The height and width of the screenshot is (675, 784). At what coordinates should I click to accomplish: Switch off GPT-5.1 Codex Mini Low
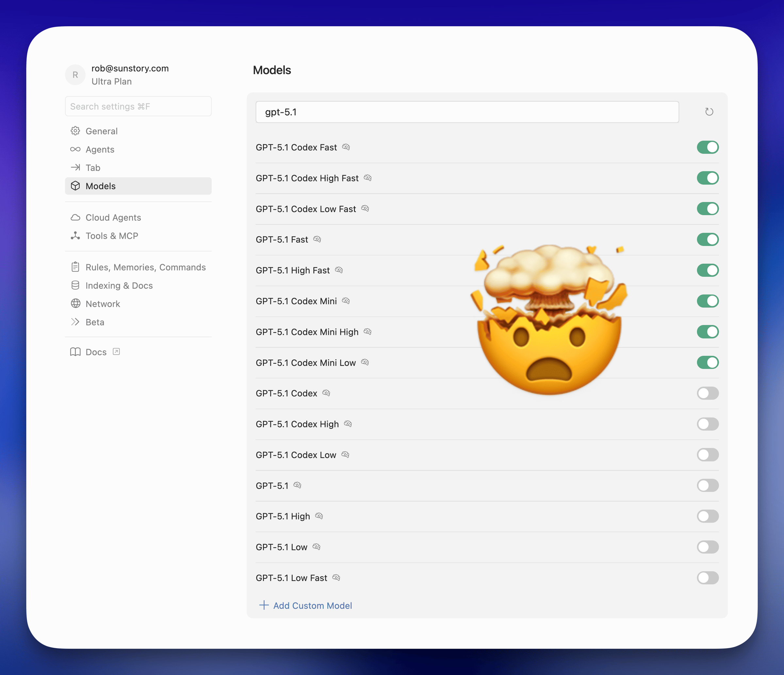[x=707, y=362]
